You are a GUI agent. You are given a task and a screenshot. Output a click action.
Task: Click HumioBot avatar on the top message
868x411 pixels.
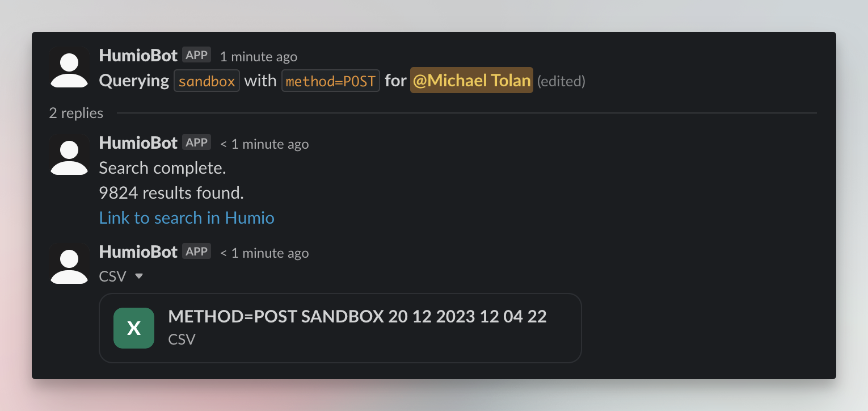pos(69,68)
